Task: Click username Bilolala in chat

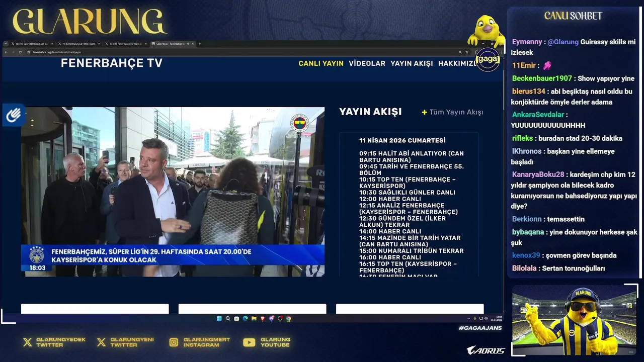Action: (x=524, y=268)
